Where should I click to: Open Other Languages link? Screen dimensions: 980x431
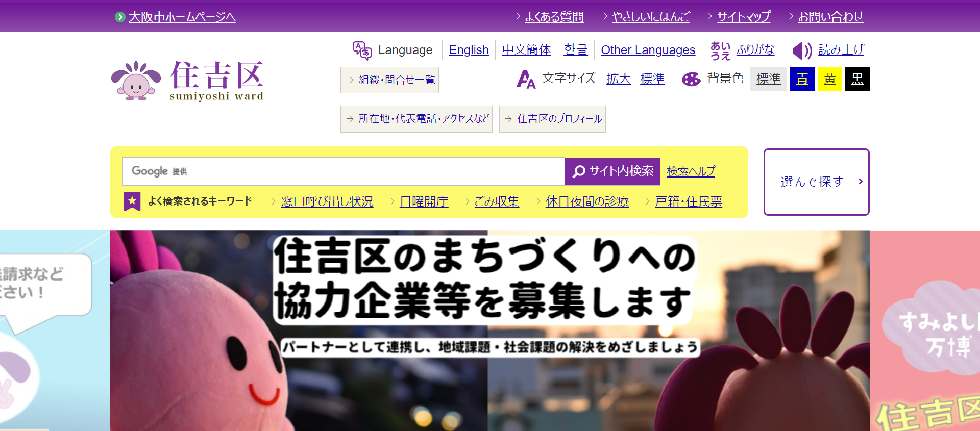click(648, 50)
